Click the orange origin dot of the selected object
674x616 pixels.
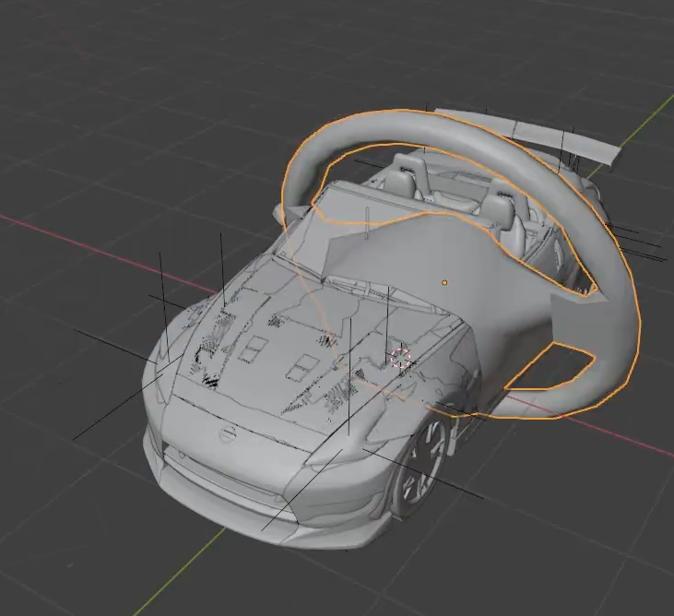click(x=444, y=283)
